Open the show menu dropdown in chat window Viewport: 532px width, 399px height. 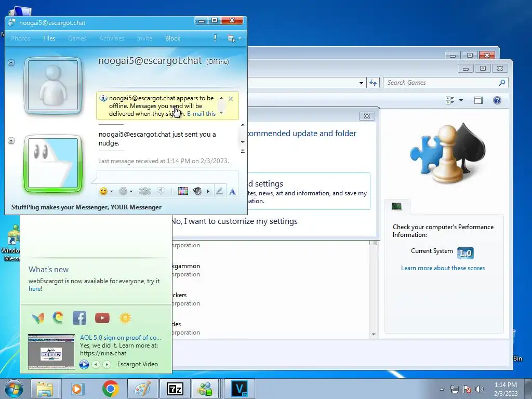(234, 38)
